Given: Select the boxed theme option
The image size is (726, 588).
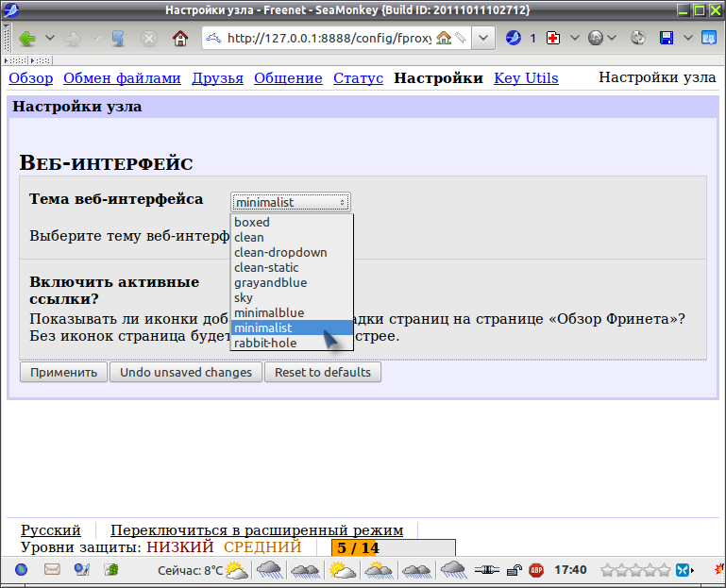Looking at the screenshot, I should [x=292, y=222].
